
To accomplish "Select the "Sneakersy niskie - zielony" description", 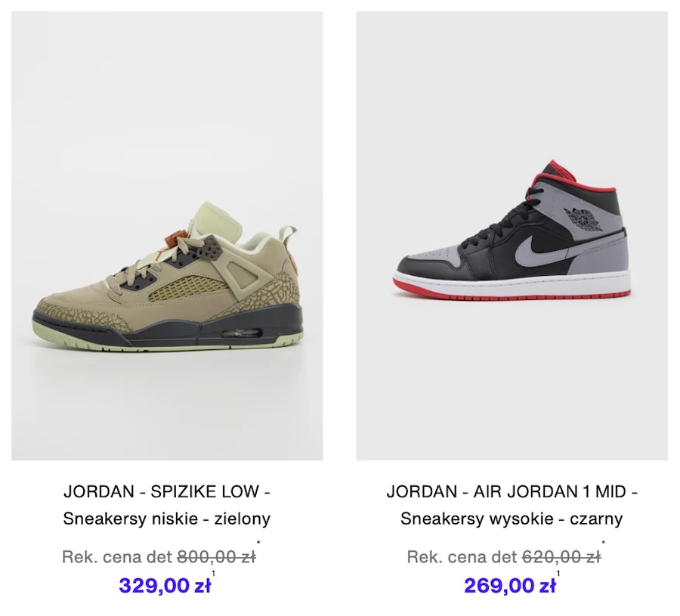I will [167, 518].
